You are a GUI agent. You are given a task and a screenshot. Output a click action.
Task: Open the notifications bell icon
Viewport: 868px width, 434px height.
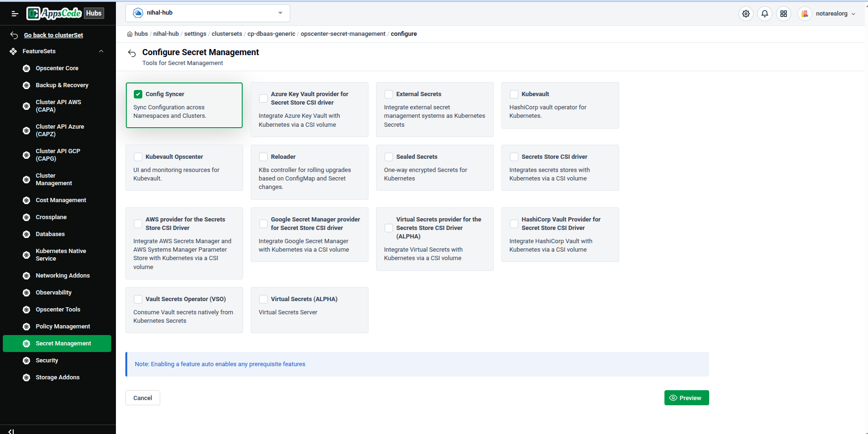point(765,14)
